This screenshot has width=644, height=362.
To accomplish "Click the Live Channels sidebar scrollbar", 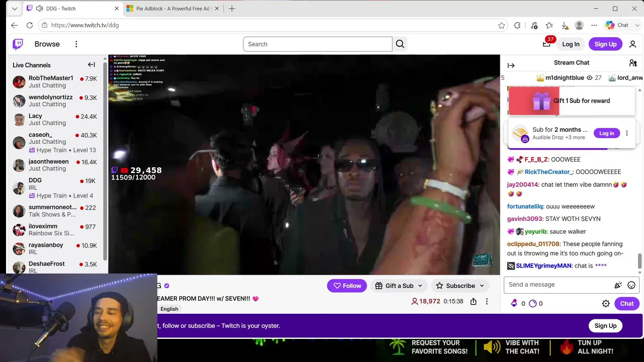I will click(x=105, y=161).
